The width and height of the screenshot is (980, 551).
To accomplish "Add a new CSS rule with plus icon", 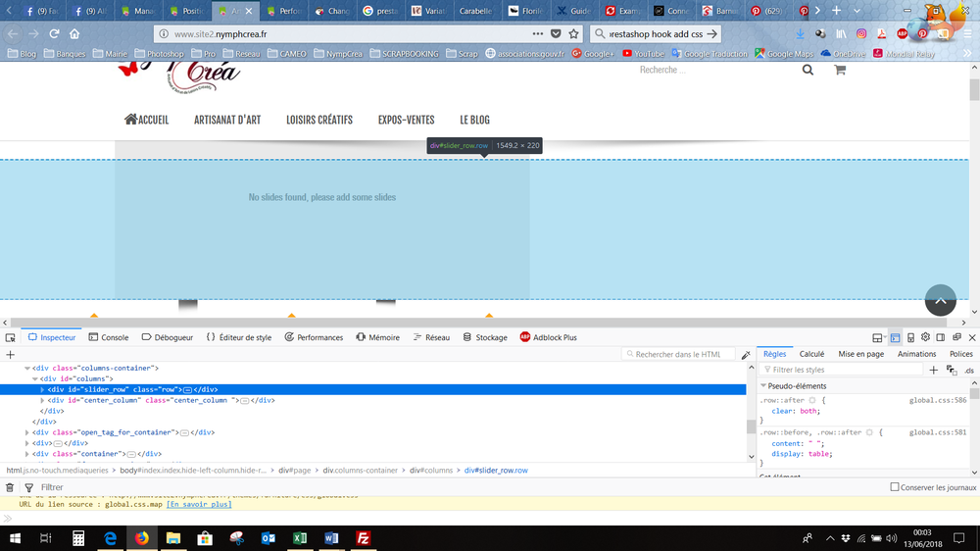I will click(x=933, y=370).
